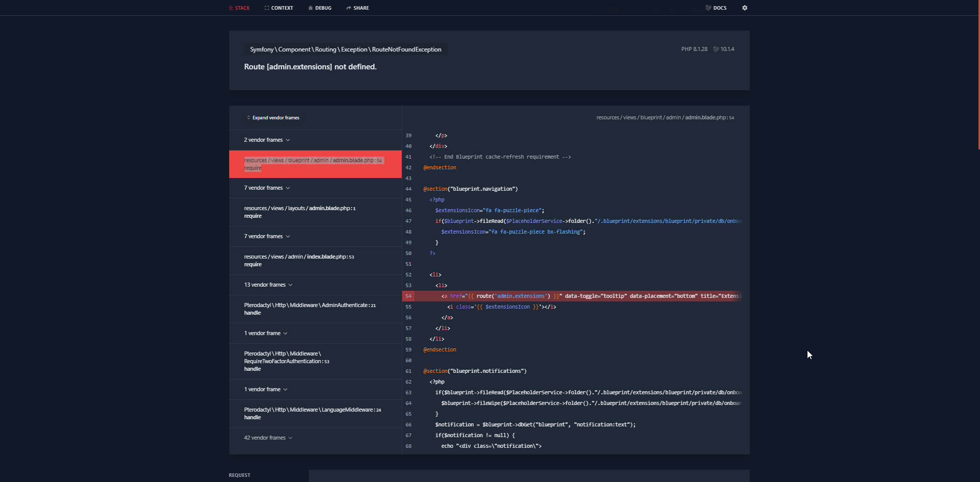Expand the 1 vendor frame above RequireTwoFactorAuthentication
The width and height of the screenshot is (980, 482).
315,333
